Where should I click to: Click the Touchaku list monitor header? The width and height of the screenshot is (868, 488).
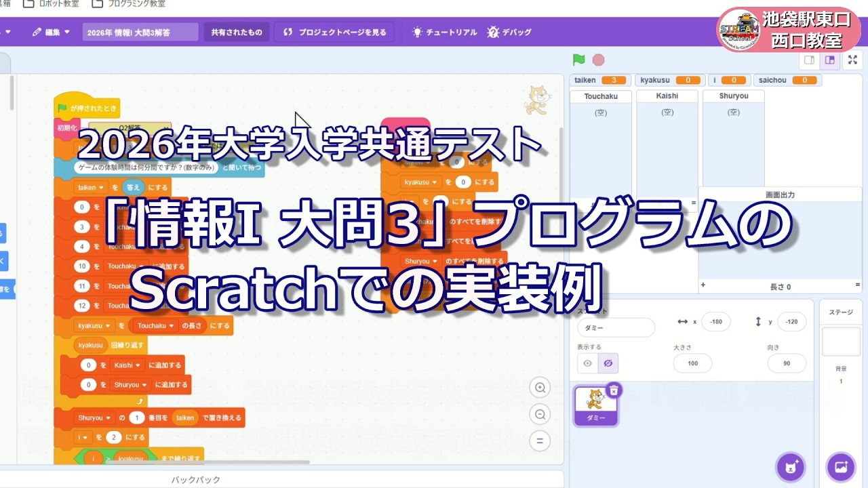coord(601,96)
